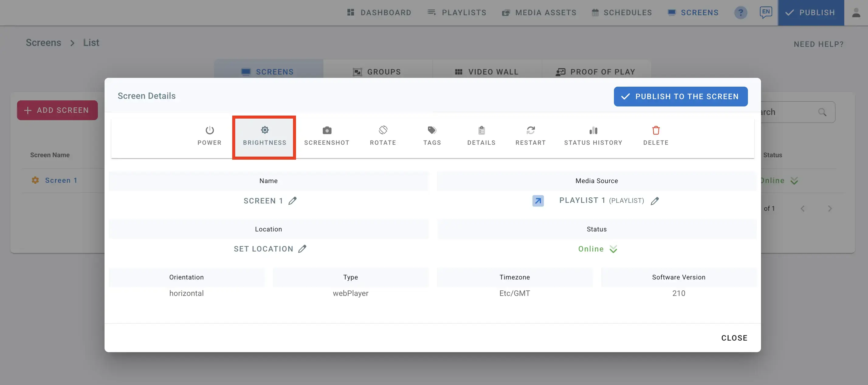Screen dimensions: 868x385
Task: Click the Close link in the dialog
Action: [734, 338]
